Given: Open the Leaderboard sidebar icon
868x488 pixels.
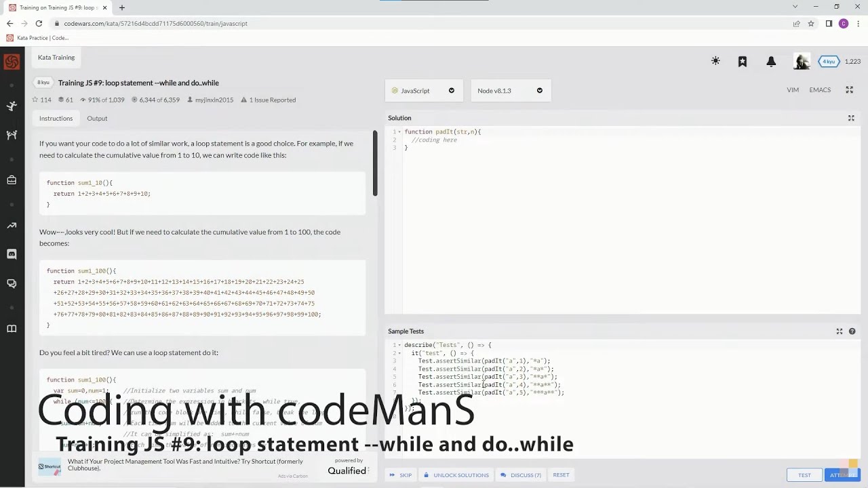Looking at the screenshot, I should [x=12, y=226].
